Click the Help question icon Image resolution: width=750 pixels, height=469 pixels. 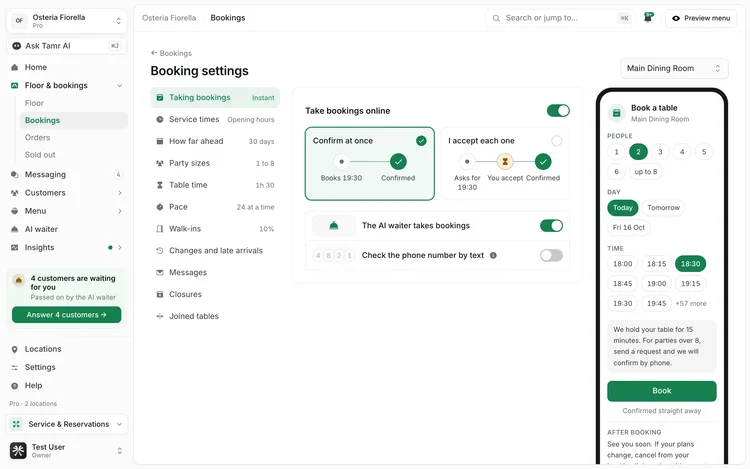click(x=14, y=385)
